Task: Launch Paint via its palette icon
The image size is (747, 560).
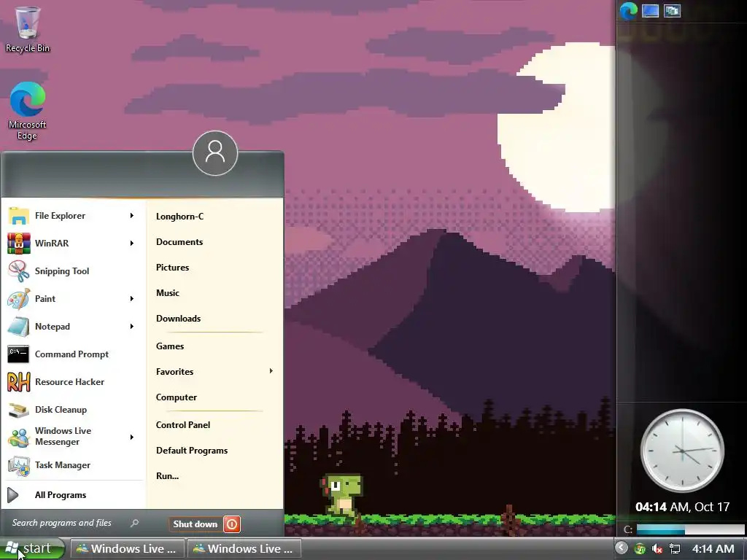Action: click(18, 299)
